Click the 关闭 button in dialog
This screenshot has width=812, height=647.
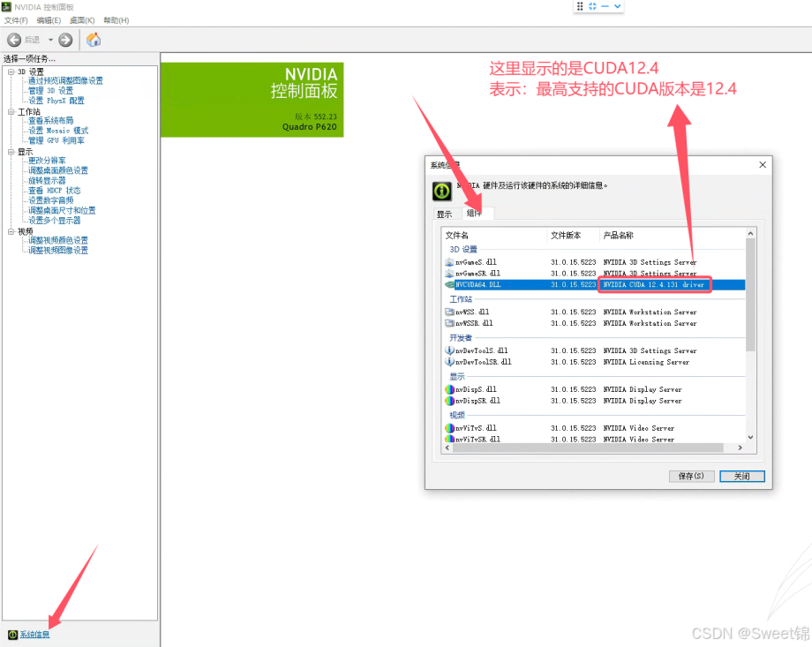coord(741,476)
